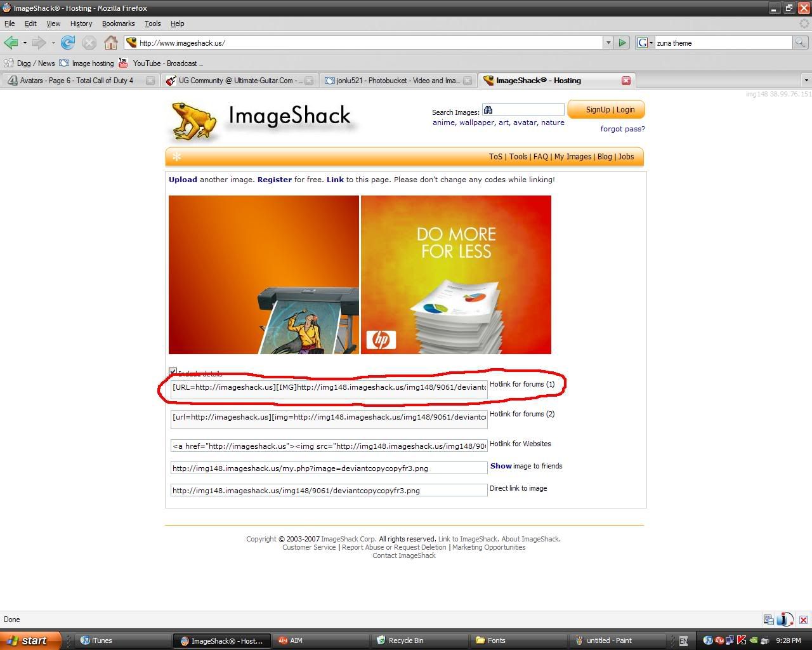The image size is (812, 650).
Task: Open the Image hosting bookmark
Action: pos(86,63)
